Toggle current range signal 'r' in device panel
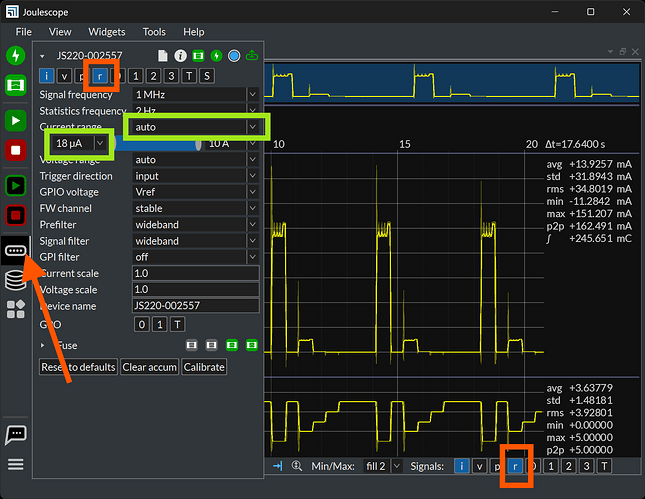The image size is (645, 499). coord(100,76)
